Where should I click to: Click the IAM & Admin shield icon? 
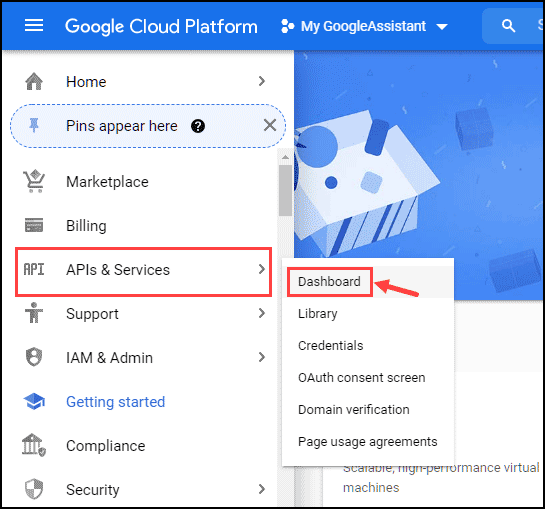click(x=34, y=357)
